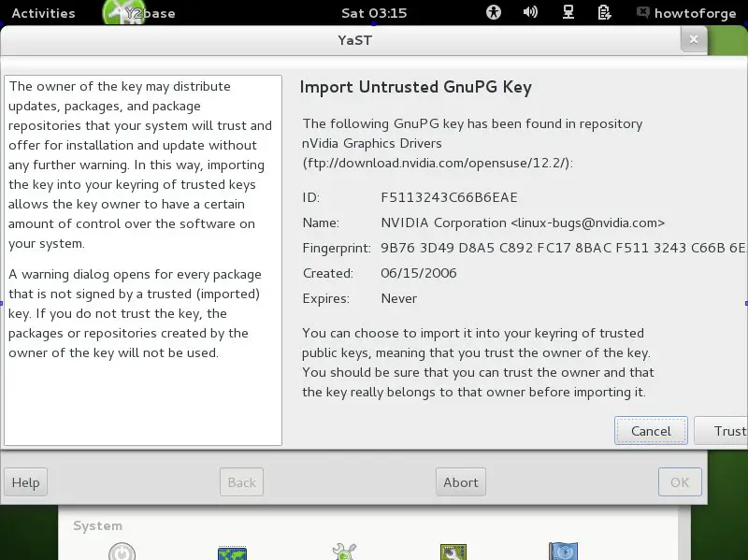The image size is (748, 560).
Task: Open the accessibility menu icon
Action: click(x=494, y=12)
